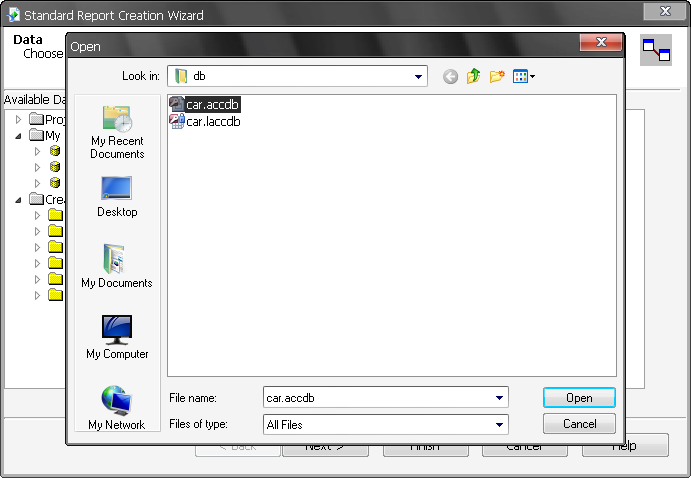Image resolution: width=691 pixels, height=478 pixels.
Task: Expand the Proj folder in wizard tree
Action: pyautogui.click(x=18, y=119)
